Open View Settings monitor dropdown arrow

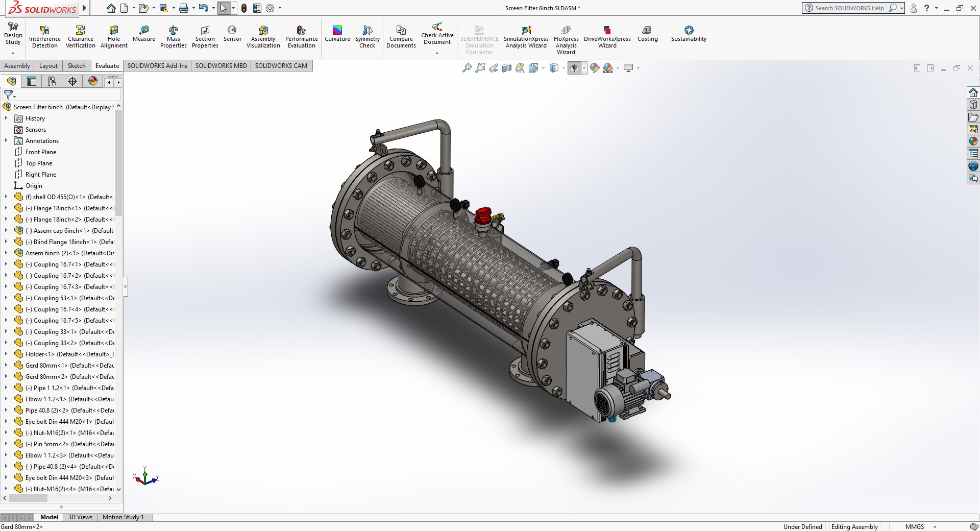point(638,68)
